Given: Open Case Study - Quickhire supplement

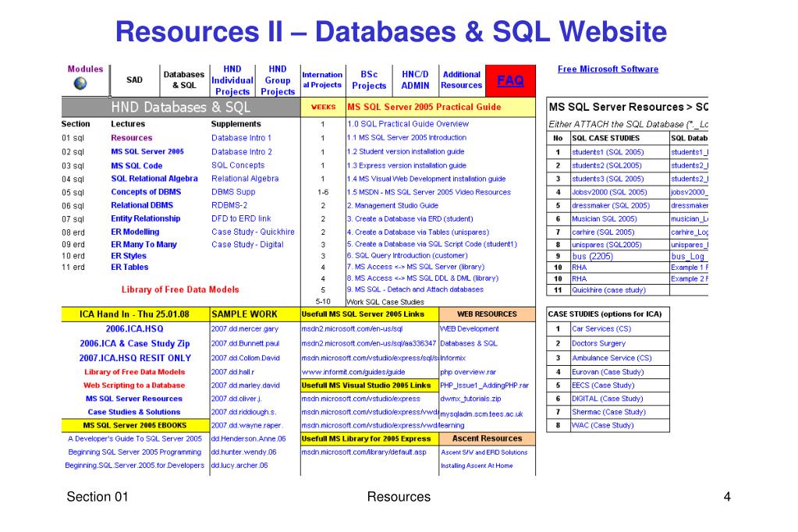Looking at the screenshot, I should (253, 232).
